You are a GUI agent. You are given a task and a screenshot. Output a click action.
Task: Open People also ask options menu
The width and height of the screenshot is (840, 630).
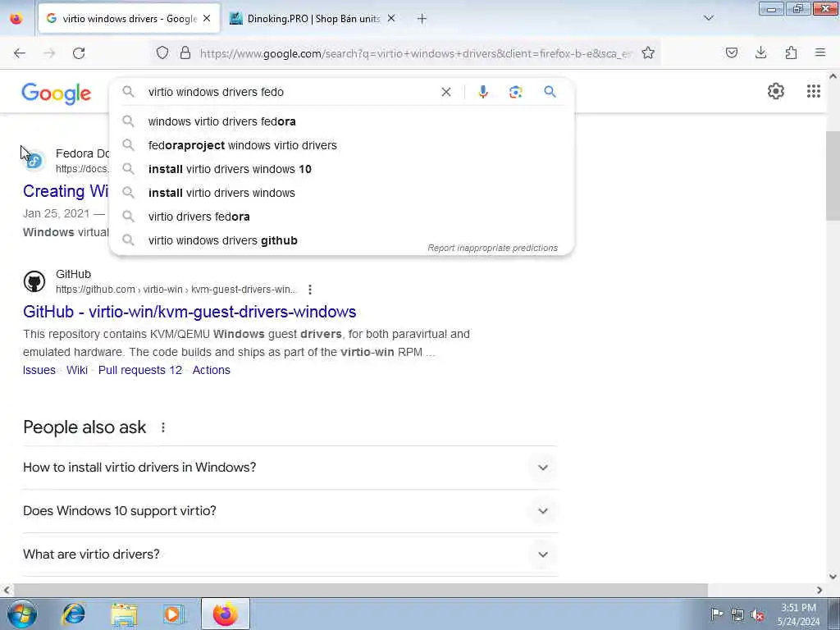click(x=163, y=427)
